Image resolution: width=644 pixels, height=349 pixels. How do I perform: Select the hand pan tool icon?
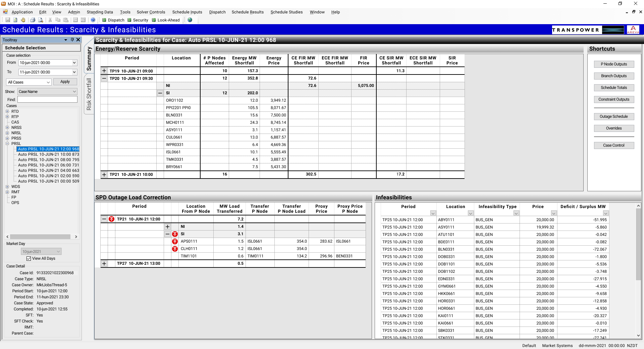click(23, 20)
